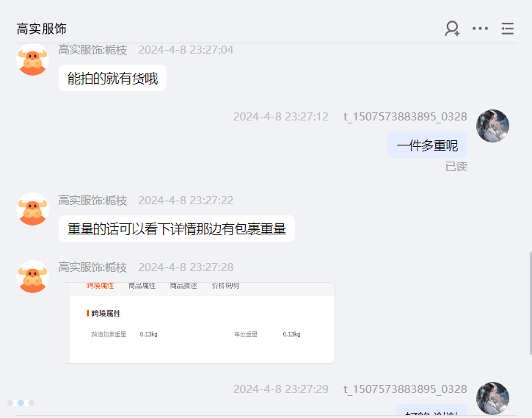Click the user portrait avatar near 一件多重呢

pyautogui.click(x=492, y=126)
